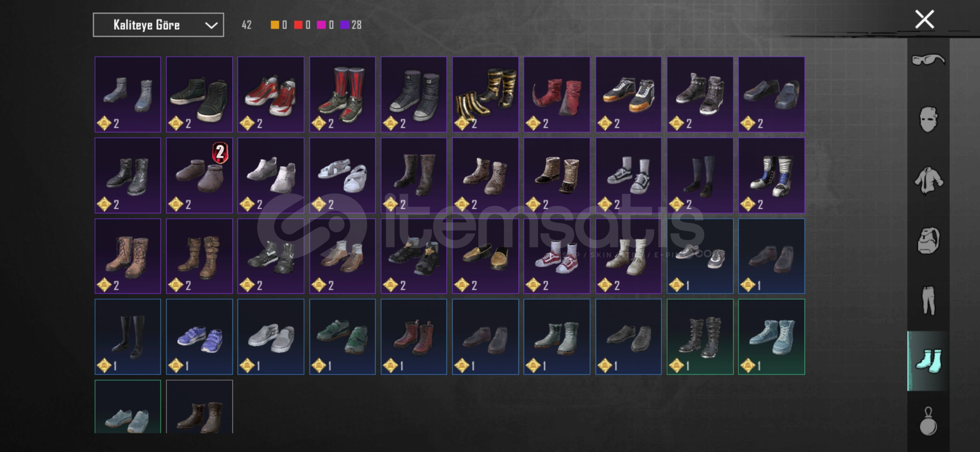Pick the blue velcro sneakers
This screenshot has width=980, height=452.
[199, 336]
